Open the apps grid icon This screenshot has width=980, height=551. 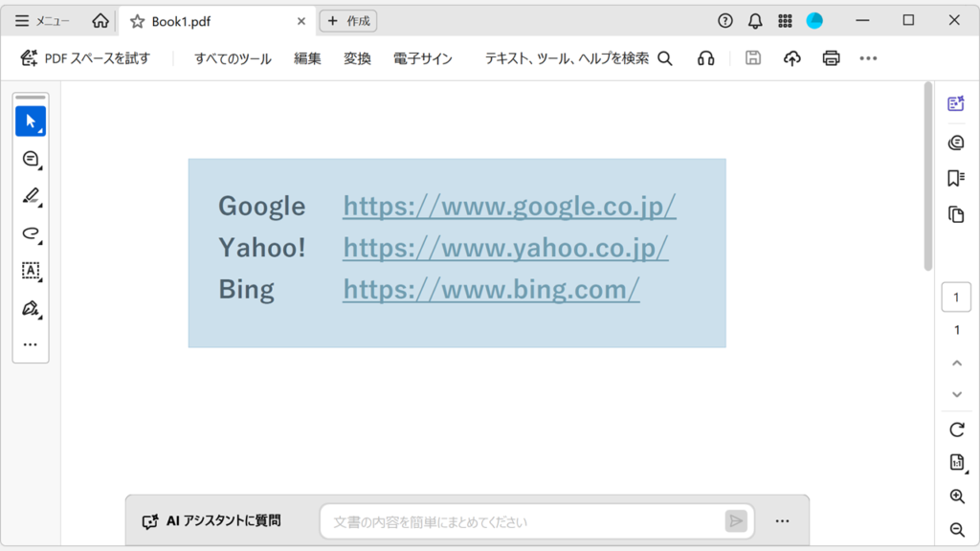(x=785, y=21)
